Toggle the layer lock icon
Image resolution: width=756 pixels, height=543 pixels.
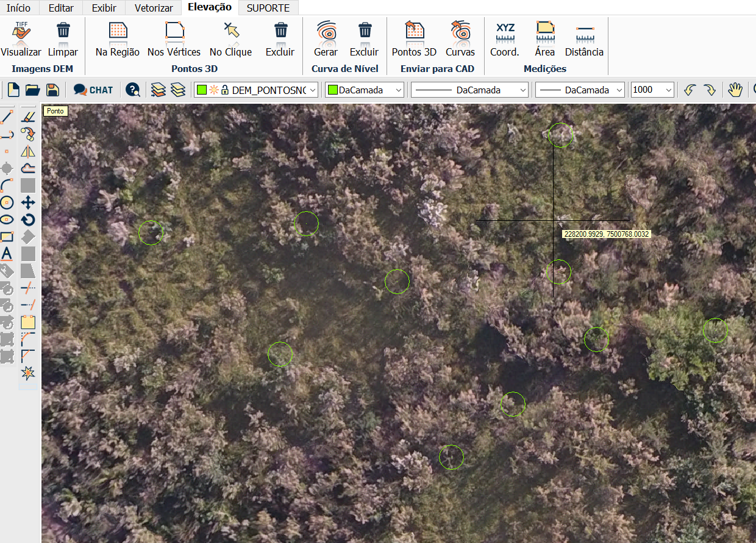pos(224,90)
